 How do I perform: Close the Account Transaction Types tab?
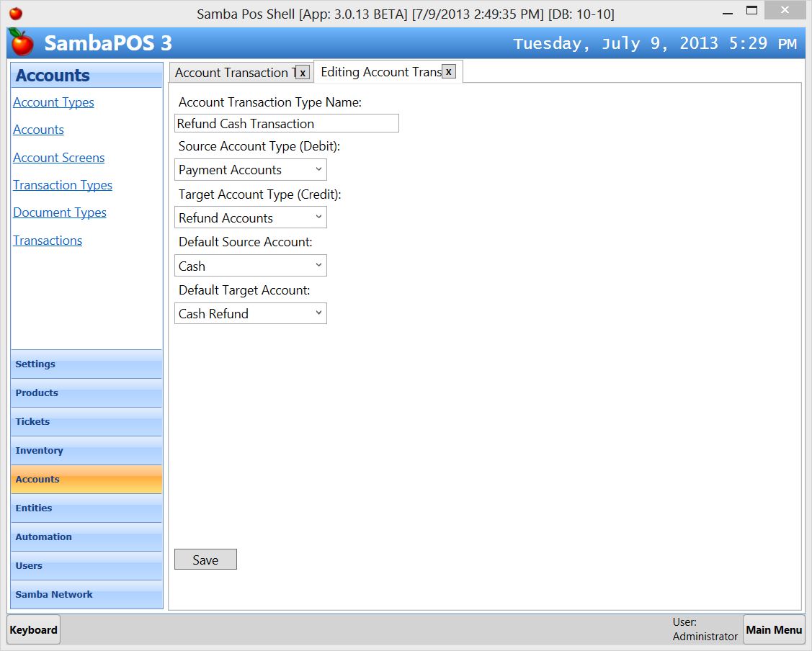tap(303, 73)
